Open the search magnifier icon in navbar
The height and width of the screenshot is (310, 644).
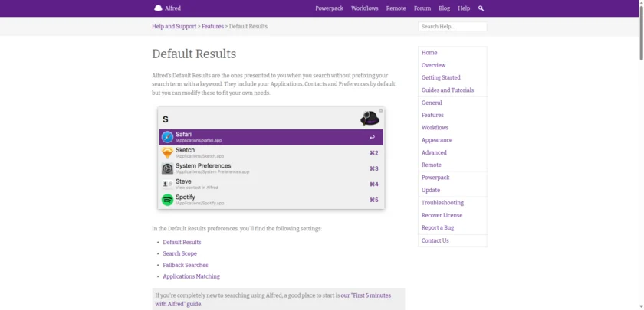(x=481, y=8)
